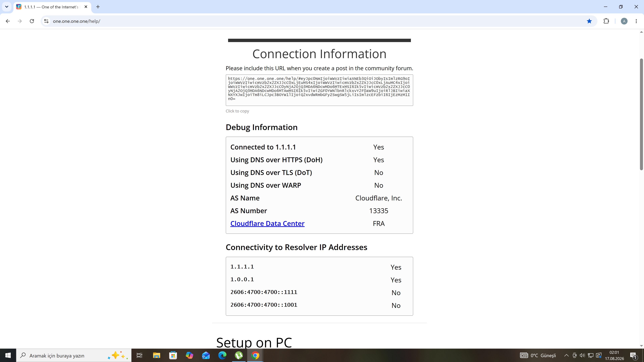
Task: Open the Chrome extensions menu
Action: pyautogui.click(x=606, y=21)
